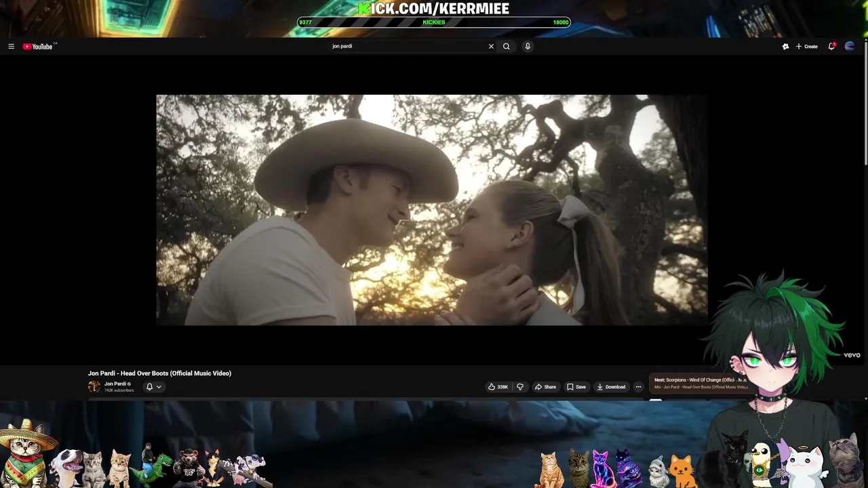The height and width of the screenshot is (488, 868).
Task: Click the 742K subscribers text
Action: point(119,390)
